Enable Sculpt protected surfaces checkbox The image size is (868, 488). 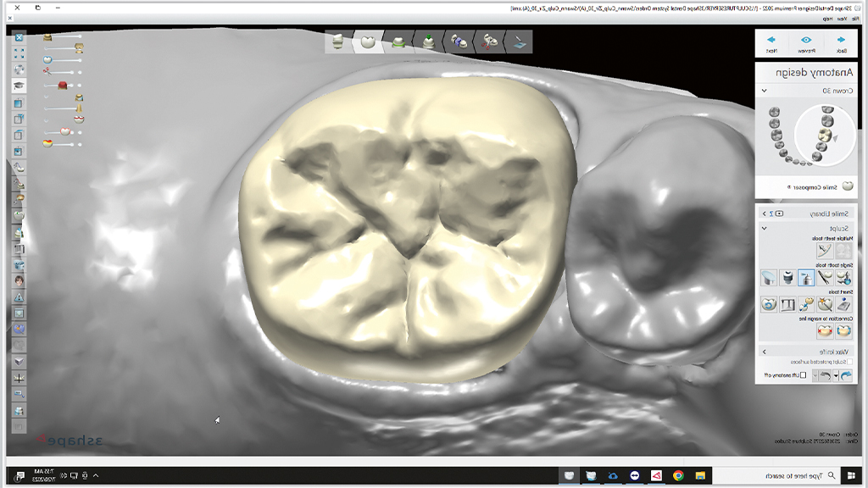(850, 362)
